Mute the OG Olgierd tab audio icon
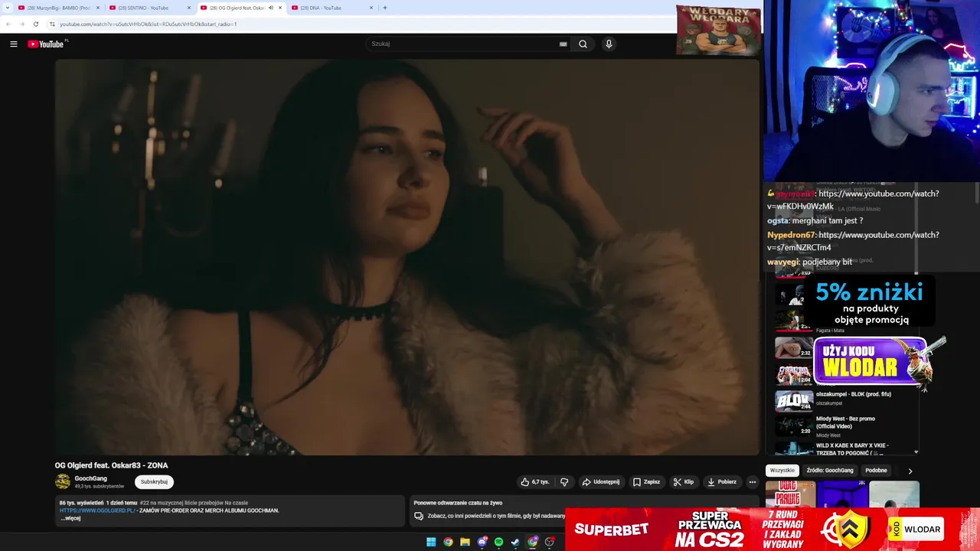980x551 pixels. point(270,8)
